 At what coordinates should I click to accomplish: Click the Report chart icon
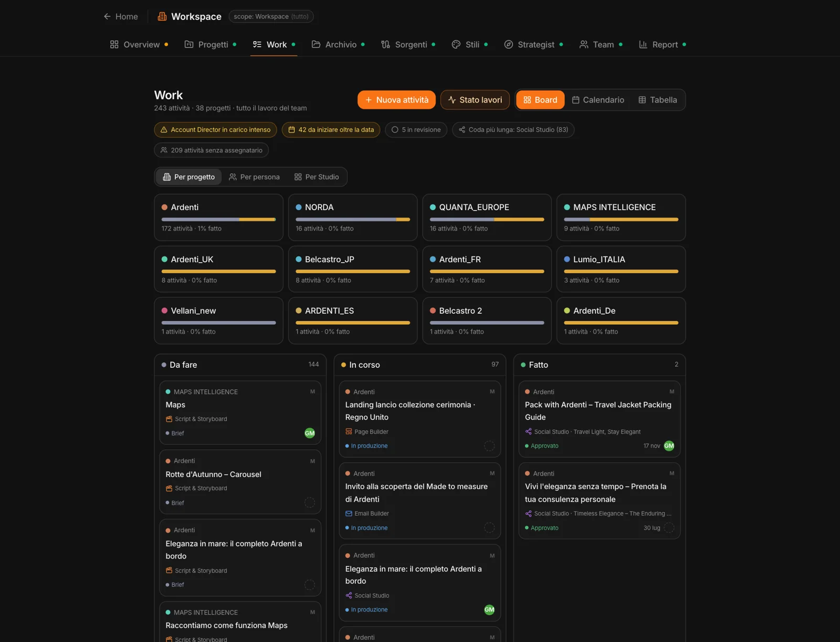(643, 45)
